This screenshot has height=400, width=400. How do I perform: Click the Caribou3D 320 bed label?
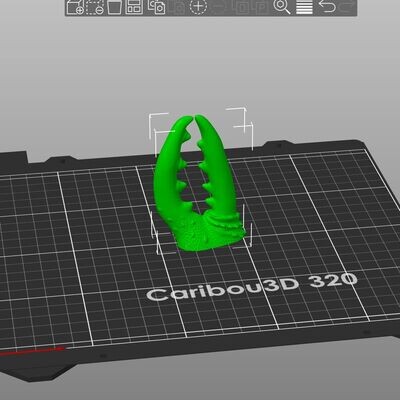(x=252, y=287)
